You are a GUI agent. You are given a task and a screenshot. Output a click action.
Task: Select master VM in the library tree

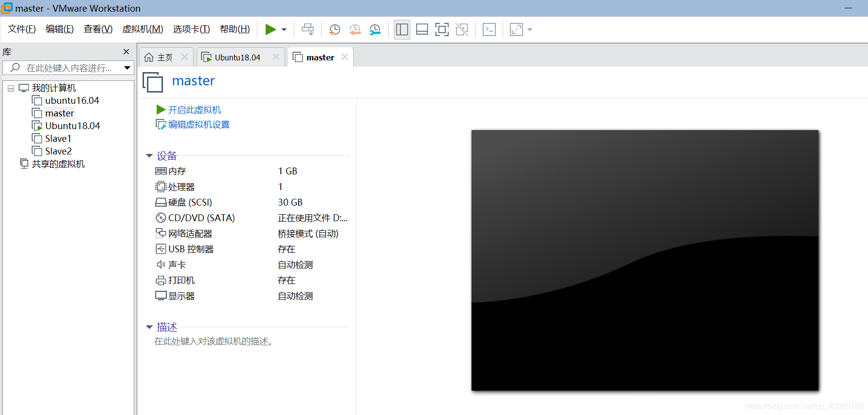pyautogui.click(x=59, y=113)
